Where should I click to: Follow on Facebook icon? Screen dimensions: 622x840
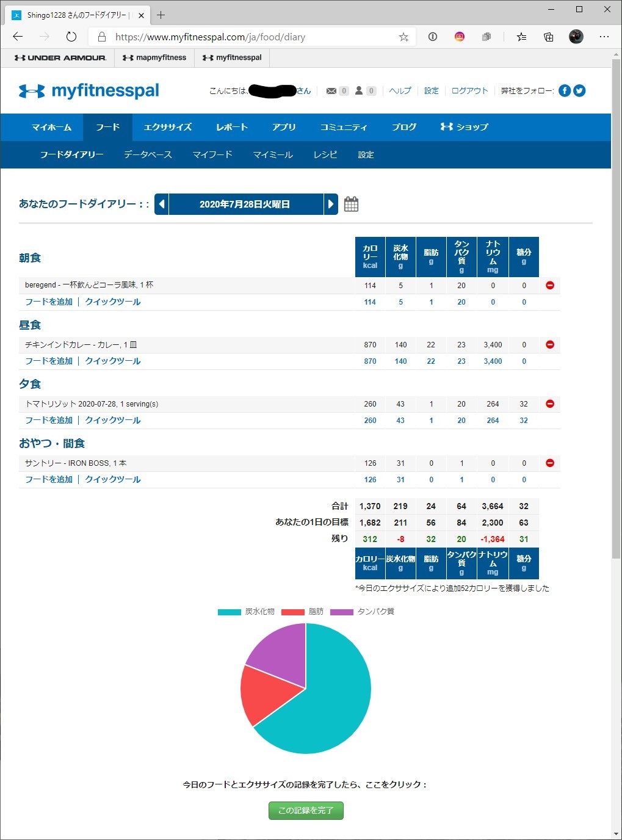565,91
